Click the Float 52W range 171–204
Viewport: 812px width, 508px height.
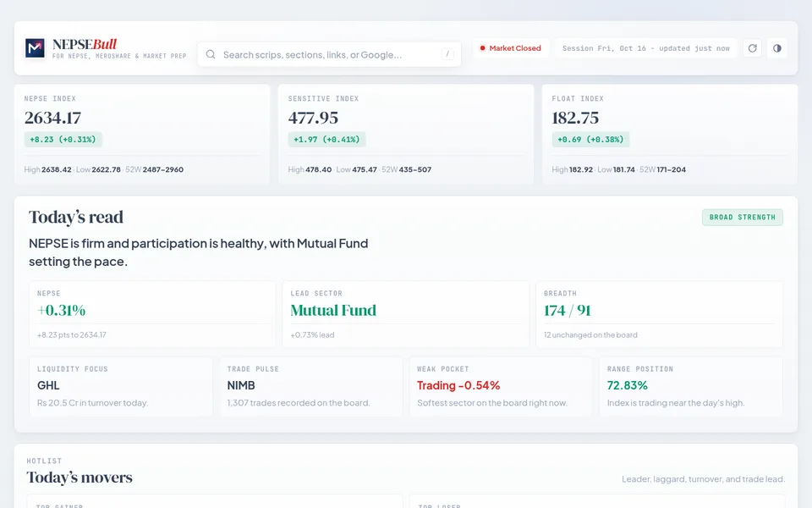[671, 169]
